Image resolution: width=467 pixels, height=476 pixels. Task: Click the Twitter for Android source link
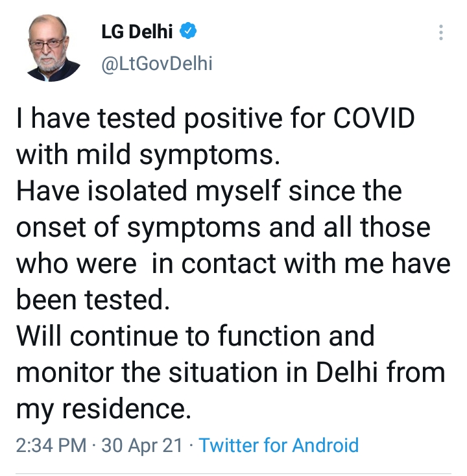pos(278,446)
